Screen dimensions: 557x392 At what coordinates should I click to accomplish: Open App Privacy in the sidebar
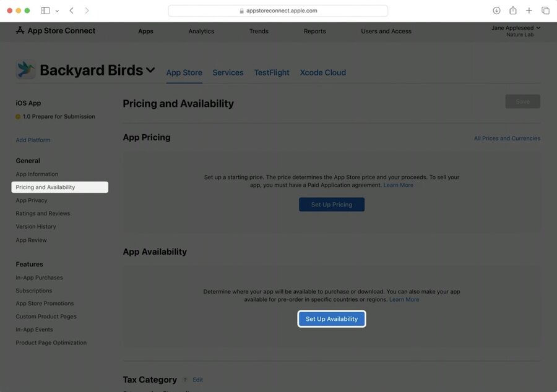point(32,200)
